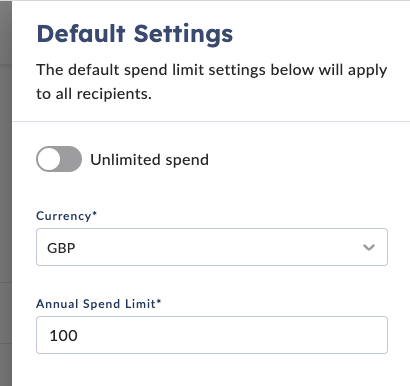This screenshot has height=386, width=410.
Task: Click the word 'recipients' in the description
Action: coord(112,94)
